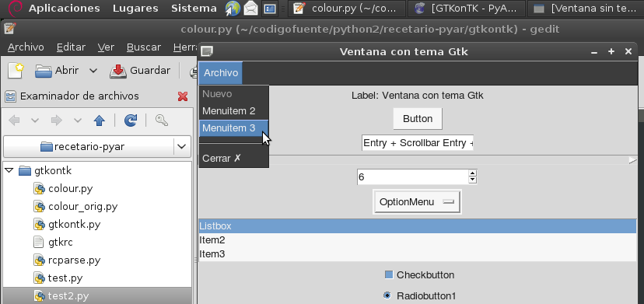Open the forward history dropdown arrow
Screen dimensions: 644x304
coord(78,121)
